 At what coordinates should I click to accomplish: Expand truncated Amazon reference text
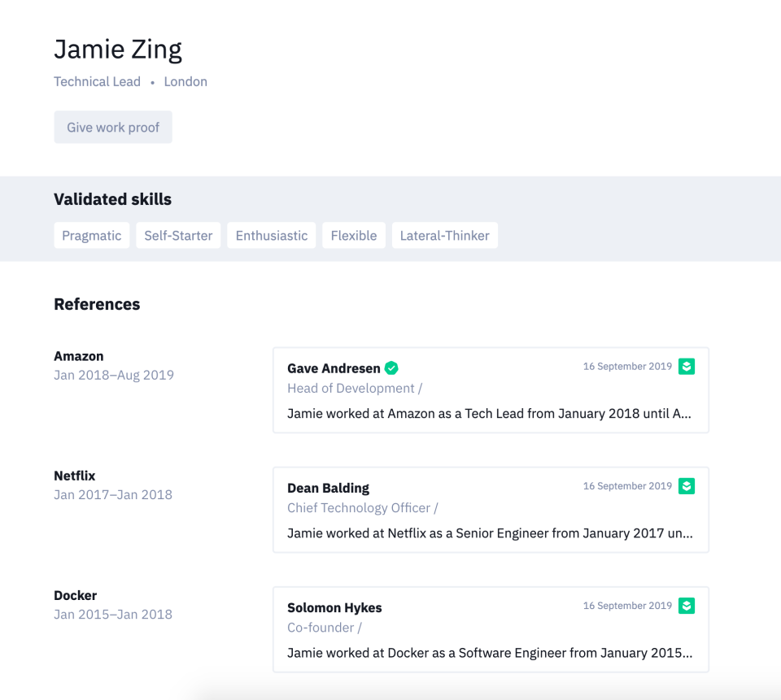(x=489, y=414)
